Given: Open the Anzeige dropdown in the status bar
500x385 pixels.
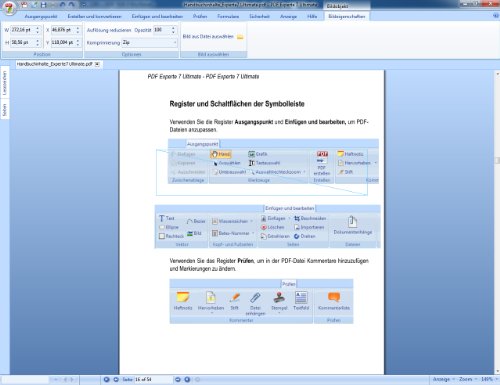Looking at the screenshot, I should [x=444, y=379].
